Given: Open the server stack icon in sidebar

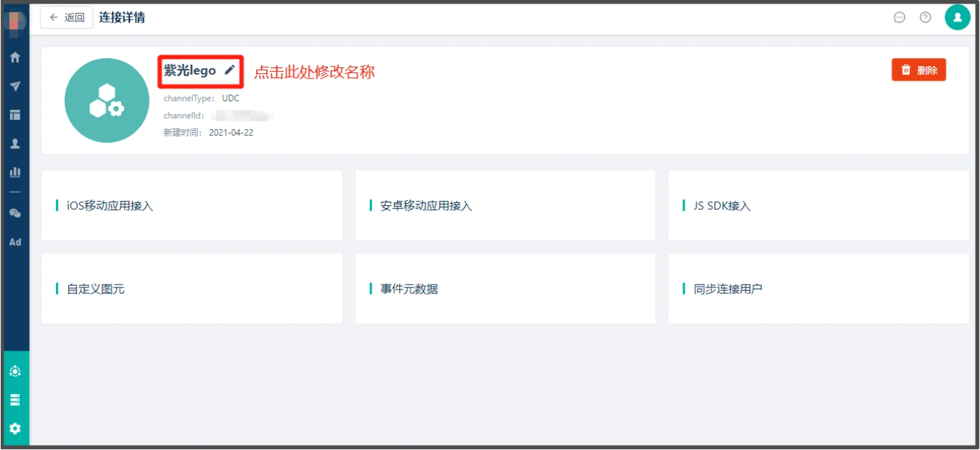Looking at the screenshot, I should 15,400.
